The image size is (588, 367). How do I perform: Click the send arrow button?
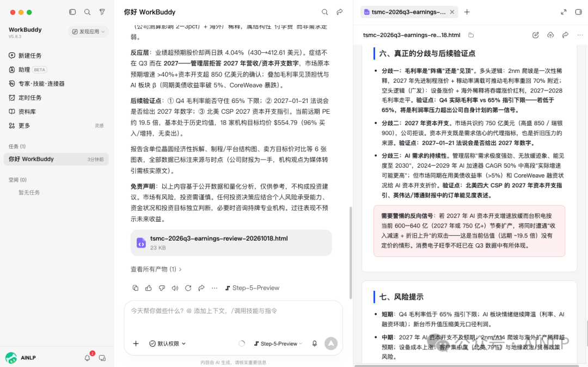click(331, 344)
